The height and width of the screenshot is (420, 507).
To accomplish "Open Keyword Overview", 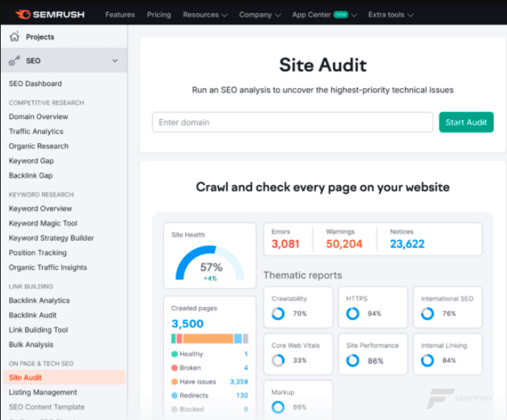I will [x=40, y=209].
